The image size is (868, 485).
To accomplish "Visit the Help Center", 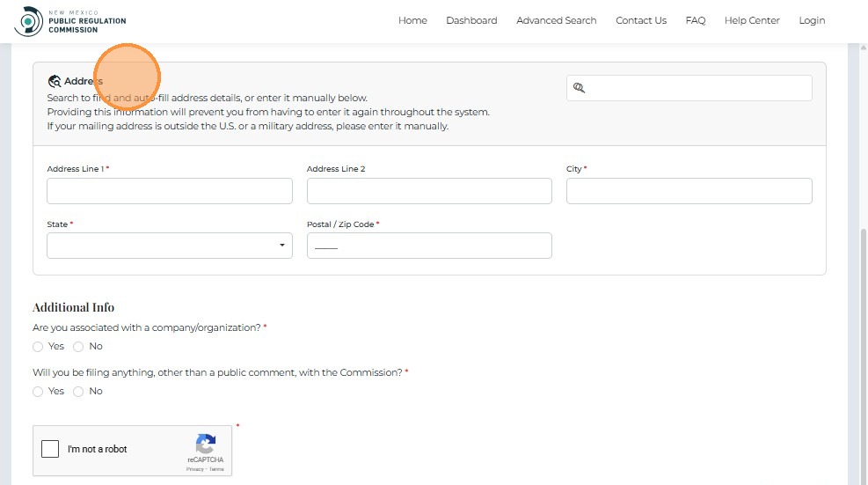I will [x=752, y=20].
